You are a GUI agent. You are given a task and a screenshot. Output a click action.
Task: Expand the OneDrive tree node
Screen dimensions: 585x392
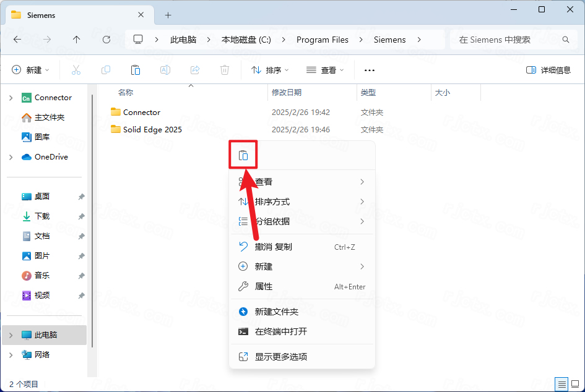coord(11,157)
